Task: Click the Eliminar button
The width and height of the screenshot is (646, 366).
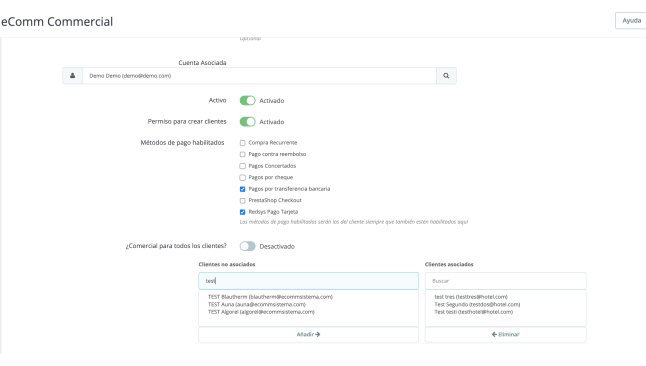Action: click(506, 335)
